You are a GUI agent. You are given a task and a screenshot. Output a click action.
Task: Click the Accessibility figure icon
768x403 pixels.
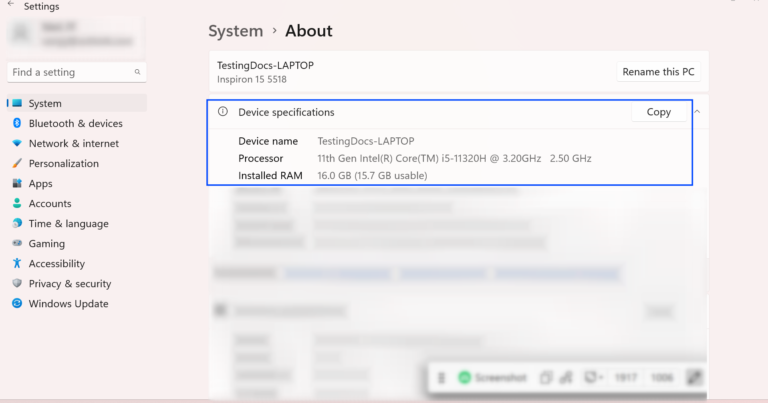17,263
